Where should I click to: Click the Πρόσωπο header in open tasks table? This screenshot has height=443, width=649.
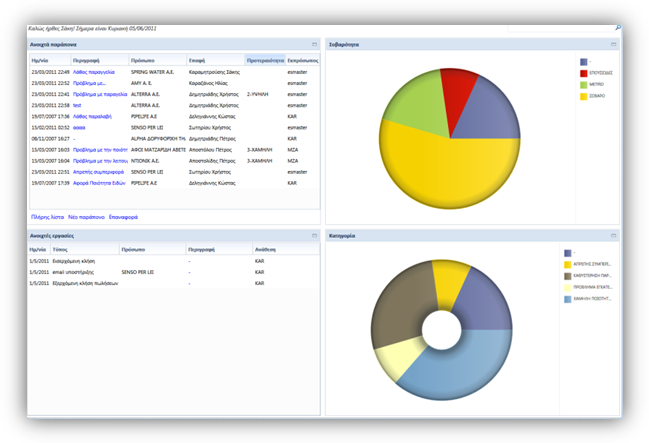pos(153,250)
